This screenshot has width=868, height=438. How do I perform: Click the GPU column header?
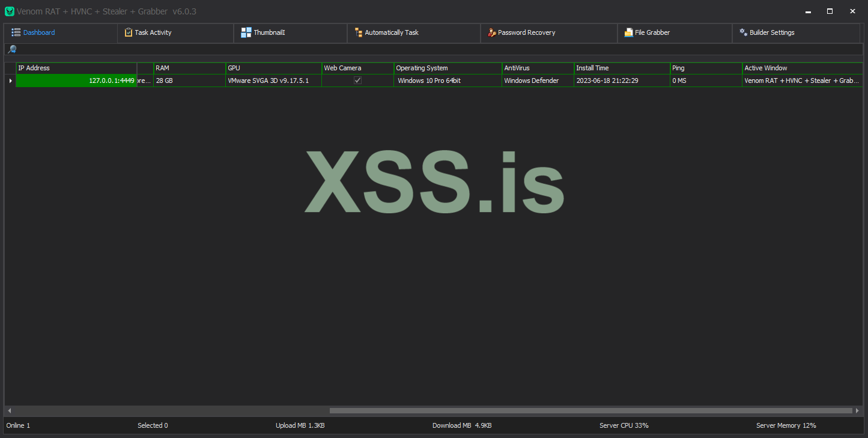pos(274,68)
